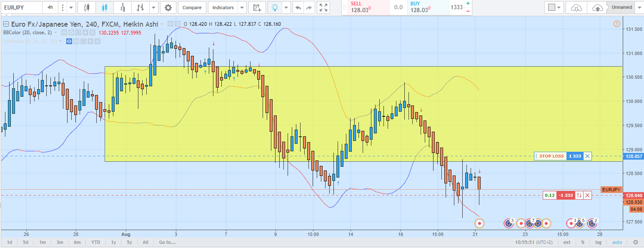Collapse the indicator legend box
This screenshot has width=644, height=248.
coord(6,24)
